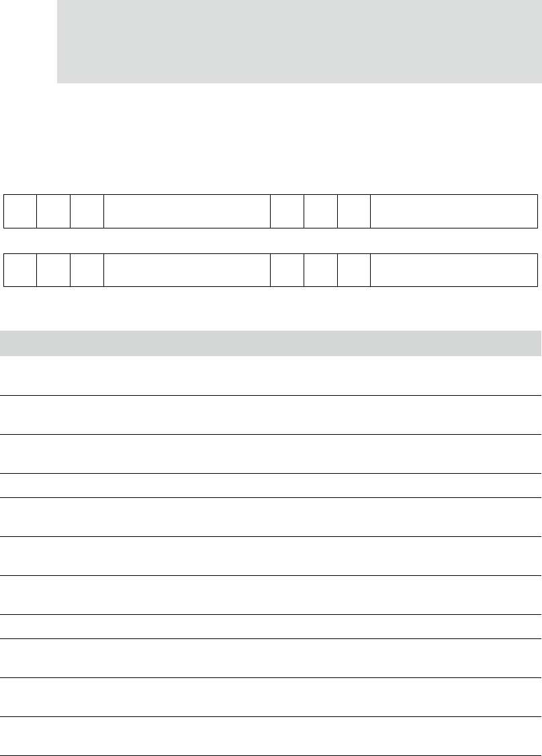Image resolution: width=542 pixels, height=756 pixels.
Task: Select the sixth cell of the upper row
Action: tap(320, 211)
